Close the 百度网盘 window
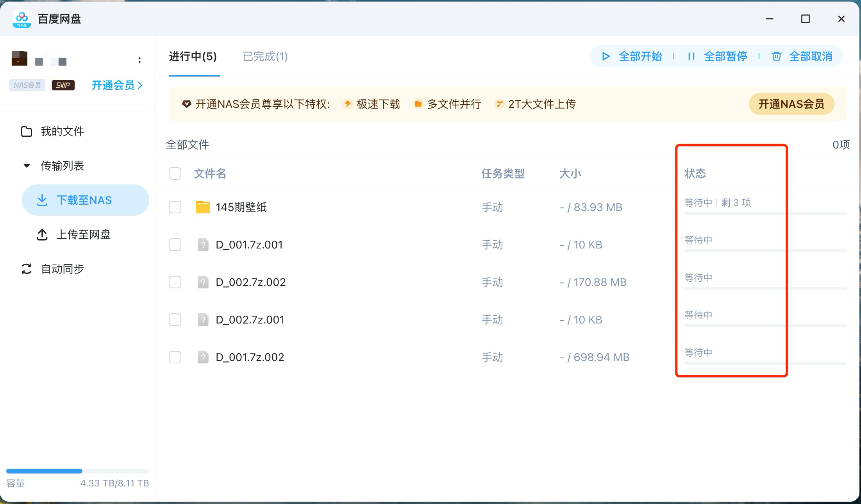Viewport: 861px width, 504px height. [841, 19]
